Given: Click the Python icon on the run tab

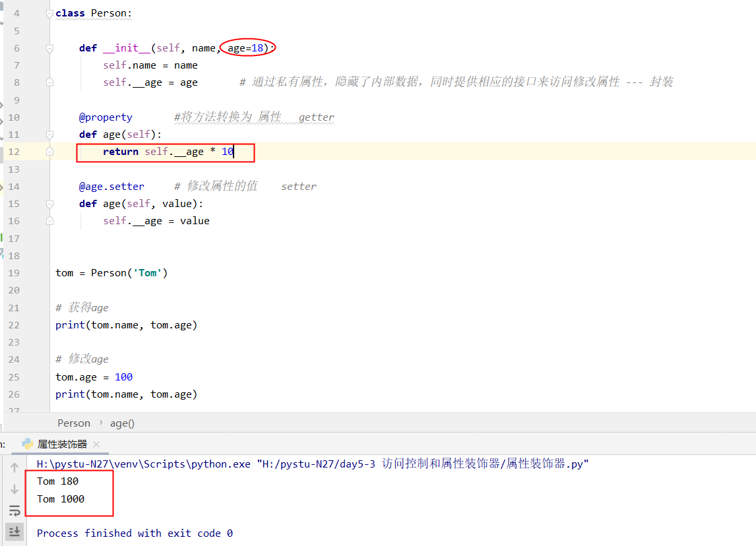Looking at the screenshot, I should point(28,444).
